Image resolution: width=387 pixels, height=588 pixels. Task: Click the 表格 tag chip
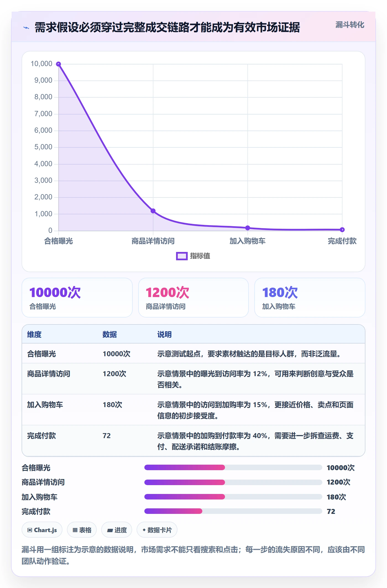coord(82,530)
